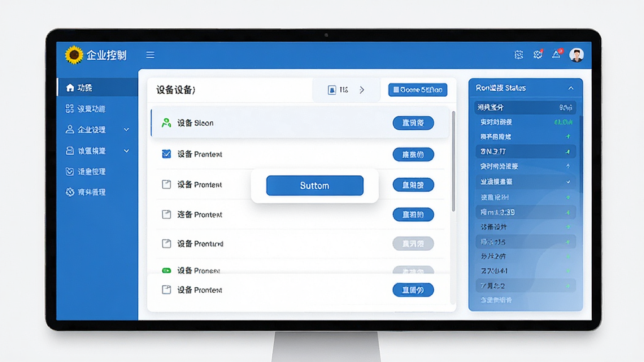
Task: Click the document icon in the list header
Action: point(332,90)
